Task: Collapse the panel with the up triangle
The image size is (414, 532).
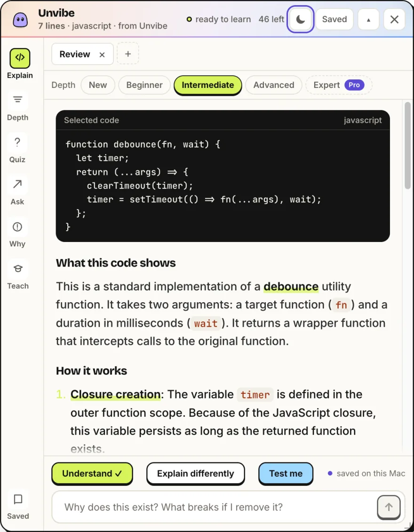Action: tap(368, 19)
